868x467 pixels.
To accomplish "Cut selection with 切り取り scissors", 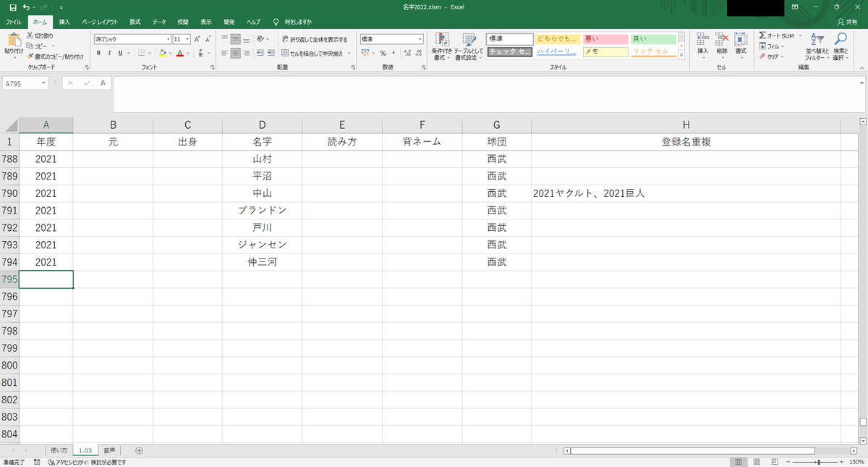I will [x=39, y=35].
